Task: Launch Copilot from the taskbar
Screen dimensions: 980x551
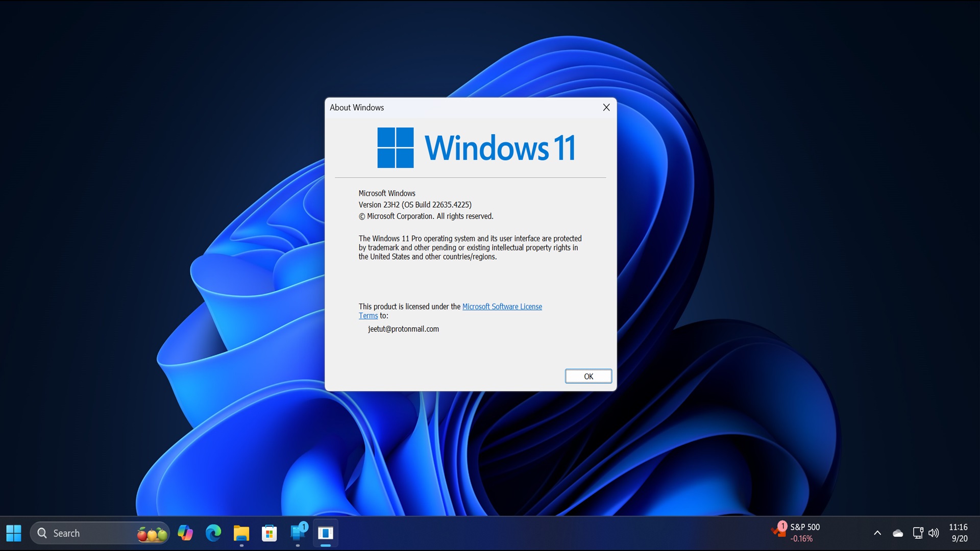Action: [x=185, y=533]
